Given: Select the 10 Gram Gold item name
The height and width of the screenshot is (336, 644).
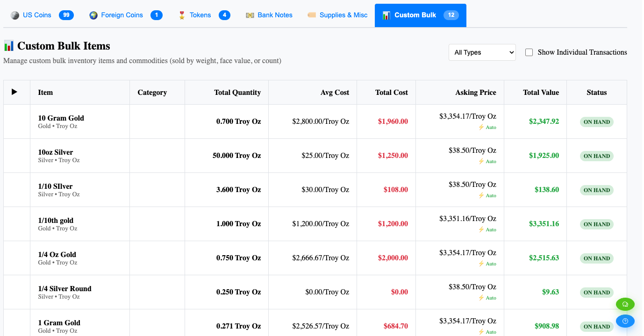Looking at the screenshot, I should [61, 118].
